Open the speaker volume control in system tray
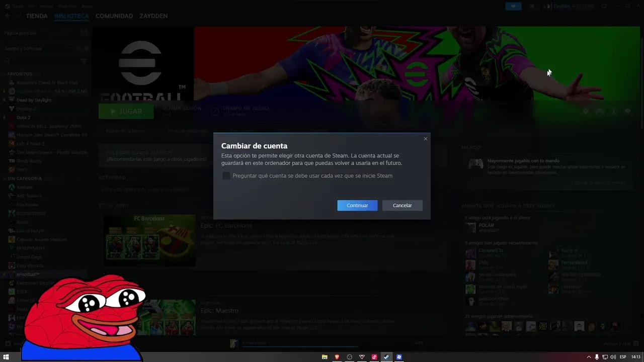 coord(613,357)
